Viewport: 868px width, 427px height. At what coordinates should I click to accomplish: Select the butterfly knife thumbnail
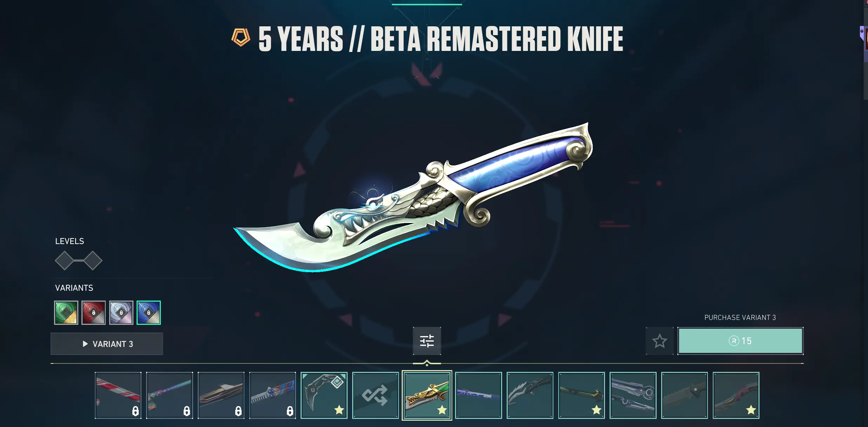tap(633, 395)
